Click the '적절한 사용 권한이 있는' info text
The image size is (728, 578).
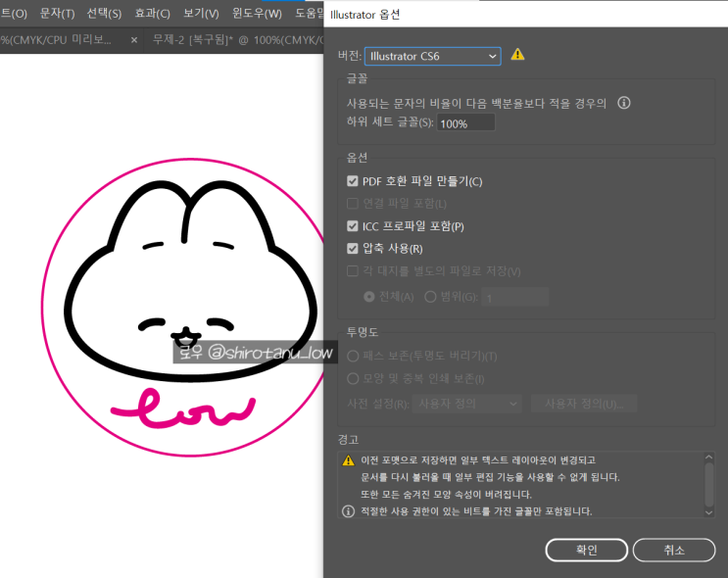click(476, 511)
